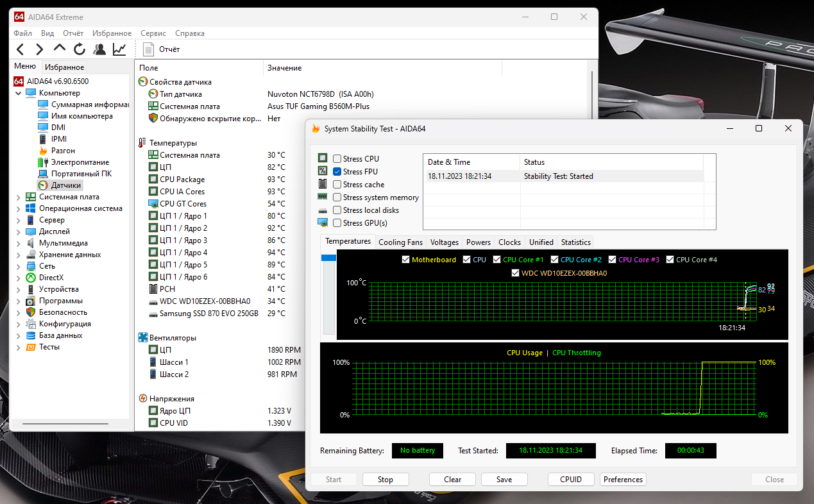This screenshot has height=504, width=814.
Task: Click the Устройства icon in tree
Action: (31, 289)
